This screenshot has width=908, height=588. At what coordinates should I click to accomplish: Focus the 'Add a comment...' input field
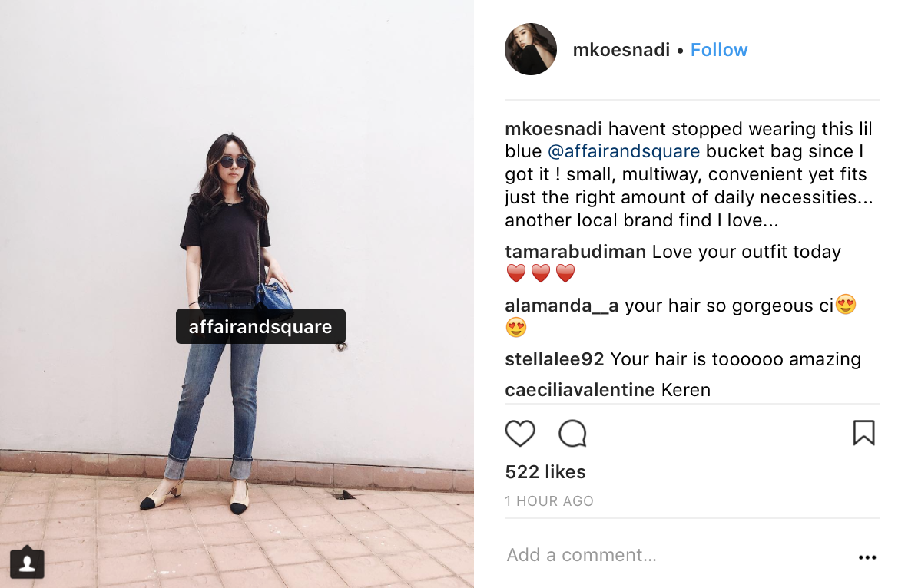(678, 555)
